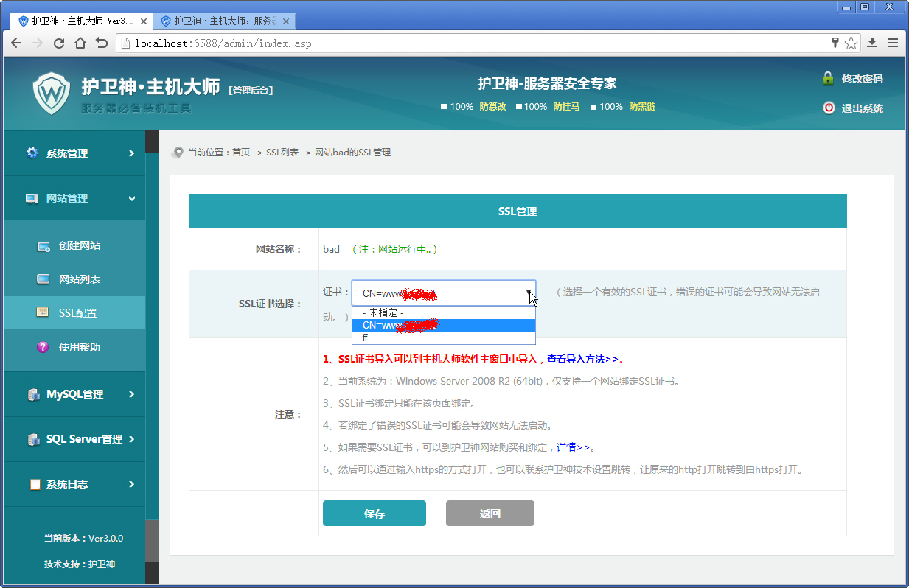909x588 pixels.
Task: Click the 使用帮助 question mark icon
Action: coord(43,347)
